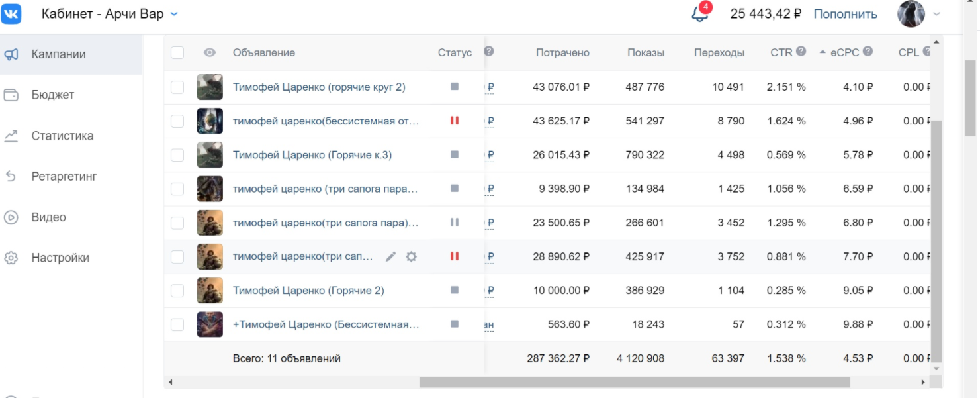Click the Пополнить balance link
980x398 pixels.
point(845,14)
